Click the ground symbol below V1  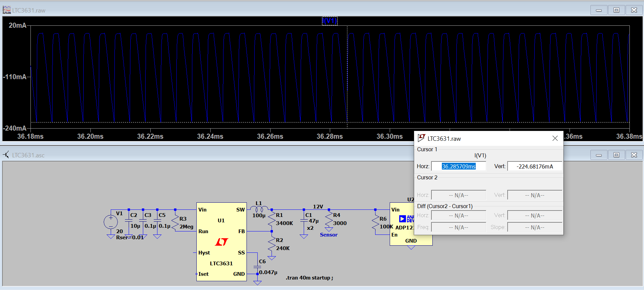click(x=111, y=237)
